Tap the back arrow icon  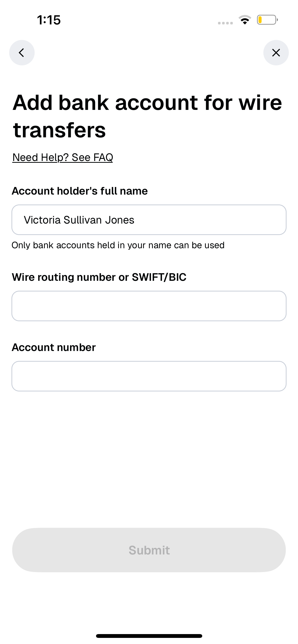22,53
